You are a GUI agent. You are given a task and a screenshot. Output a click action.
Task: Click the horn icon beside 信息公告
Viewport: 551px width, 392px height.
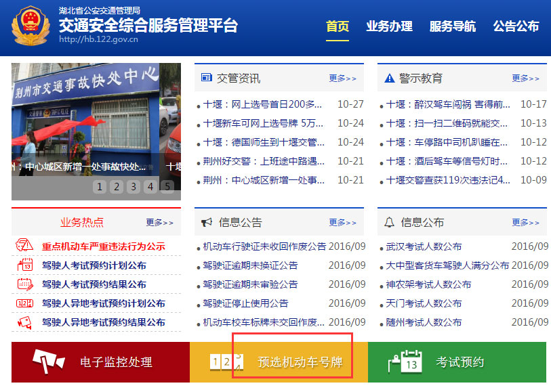pyautogui.click(x=205, y=222)
